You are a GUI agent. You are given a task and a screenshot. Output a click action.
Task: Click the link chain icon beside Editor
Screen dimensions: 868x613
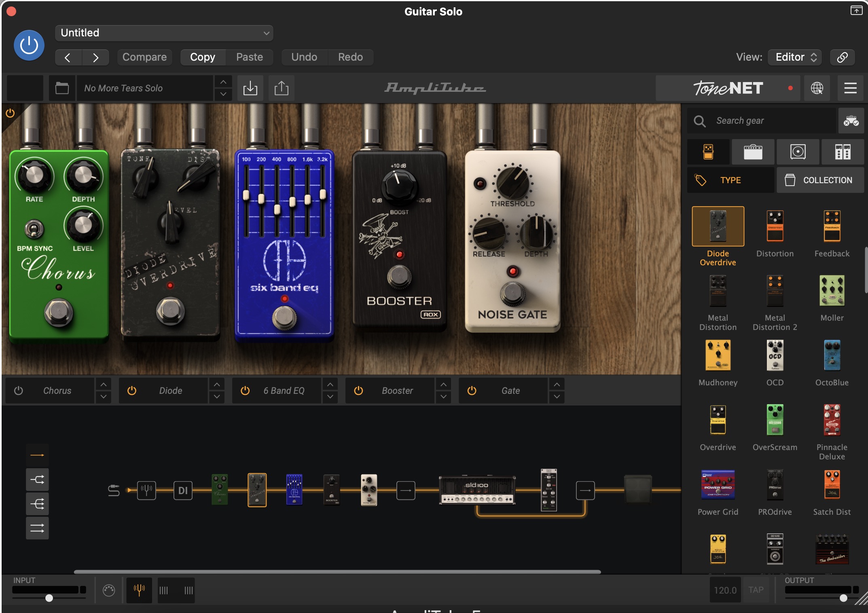pos(843,57)
